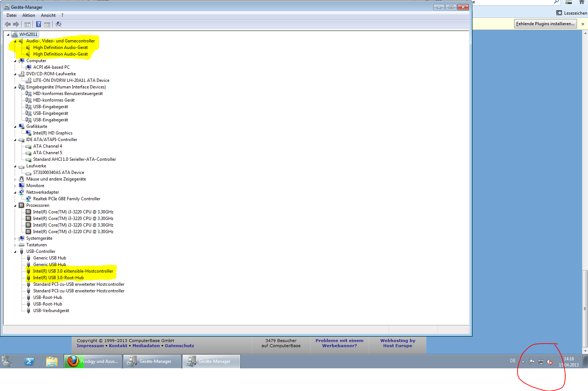
Task: Click the browser search magnifier icon
Action: [x=556, y=2]
